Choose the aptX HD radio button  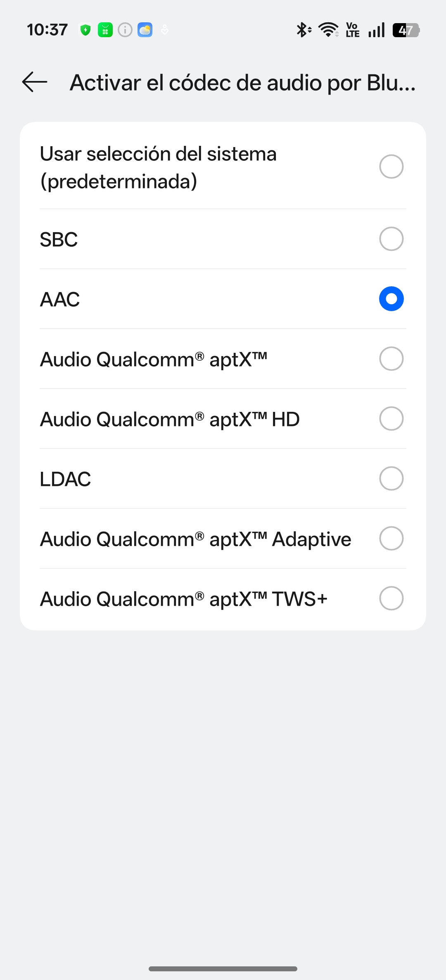pos(391,419)
